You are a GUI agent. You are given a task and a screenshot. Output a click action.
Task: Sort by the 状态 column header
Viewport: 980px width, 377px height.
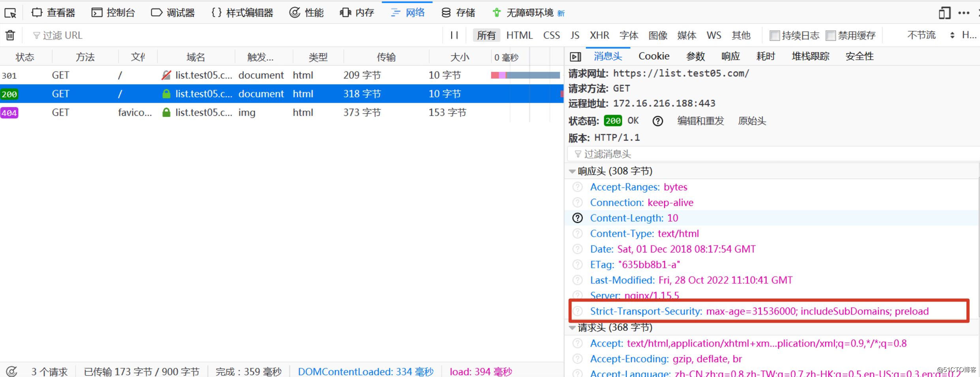(x=25, y=57)
